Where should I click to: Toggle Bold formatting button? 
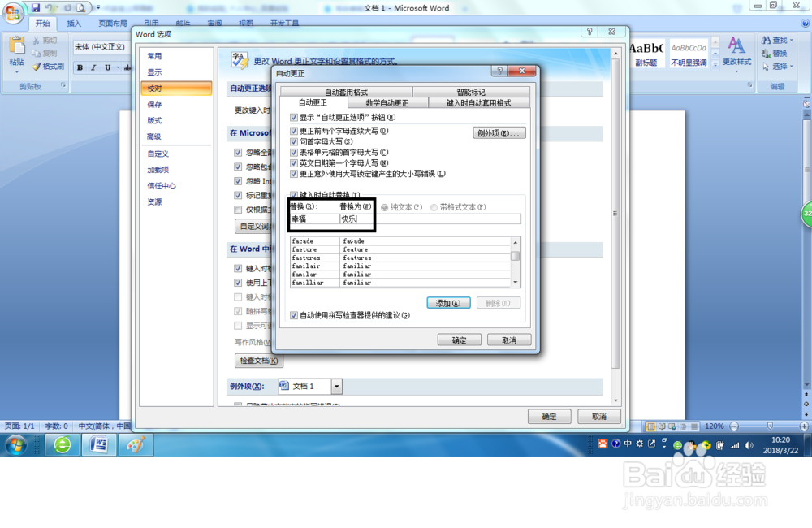click(80, 67)
